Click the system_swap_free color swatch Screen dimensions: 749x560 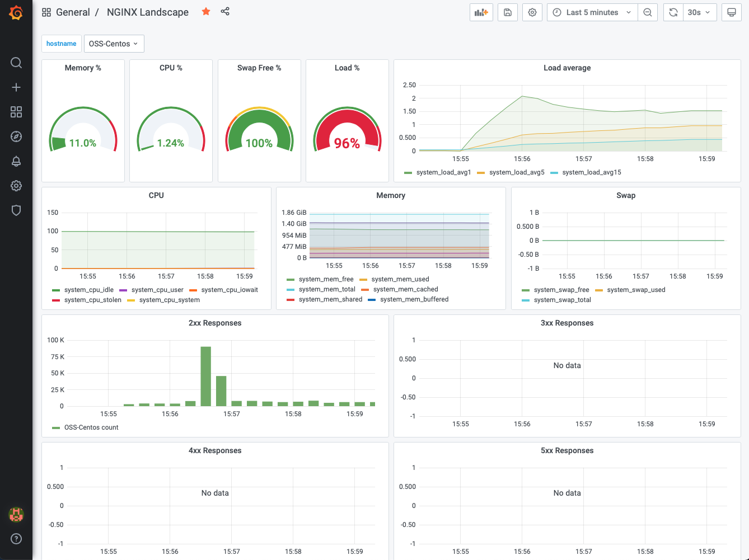click(x=525, y=290)
